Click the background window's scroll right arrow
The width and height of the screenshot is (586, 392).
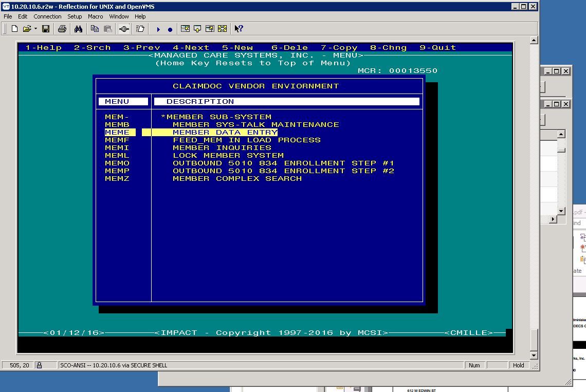point(553,219)
